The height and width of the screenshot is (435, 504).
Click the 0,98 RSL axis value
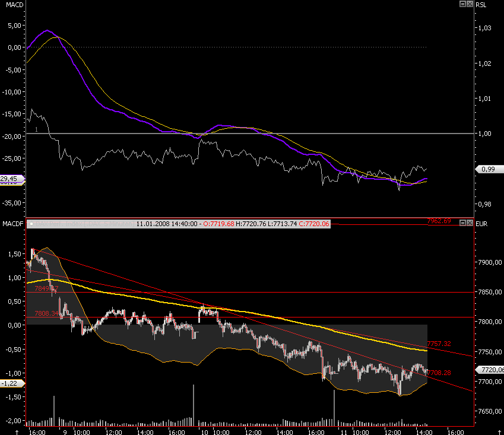click(485, 204)
